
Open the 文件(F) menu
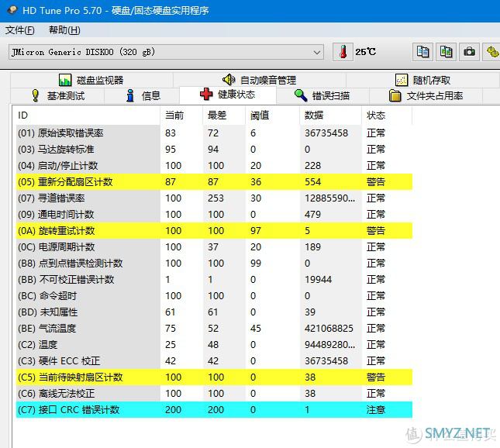[x=20, y=30]
